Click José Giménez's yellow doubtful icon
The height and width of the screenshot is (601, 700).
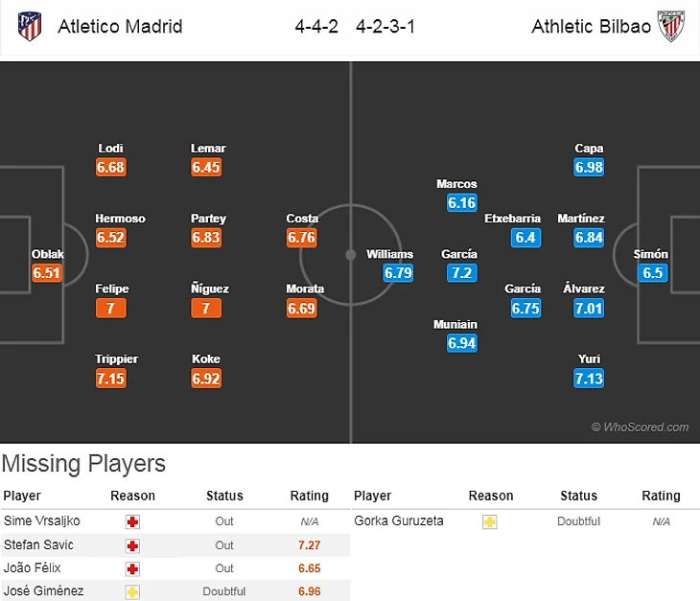pos(132,592)
